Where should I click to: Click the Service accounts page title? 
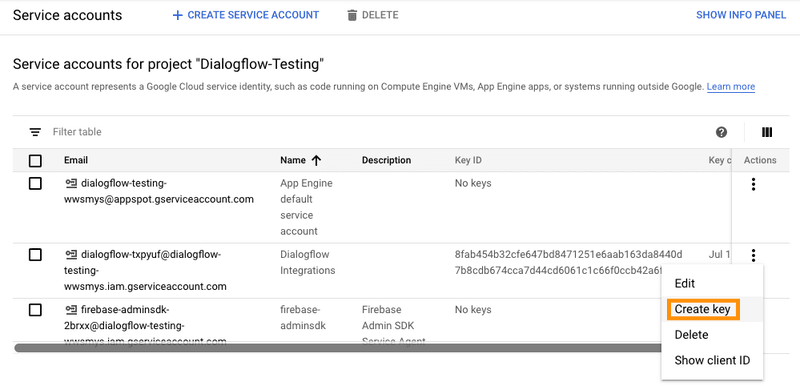pos(67,15)
